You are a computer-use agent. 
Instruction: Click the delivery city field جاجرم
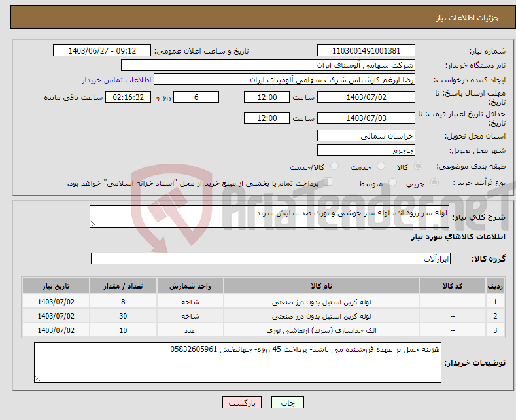pos(366,150)
